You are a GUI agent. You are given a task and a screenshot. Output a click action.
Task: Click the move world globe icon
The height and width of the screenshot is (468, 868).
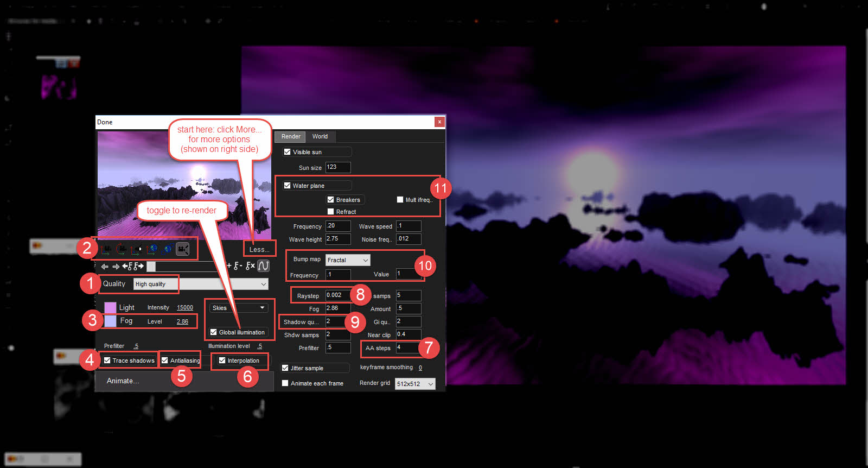click(152, 249)
